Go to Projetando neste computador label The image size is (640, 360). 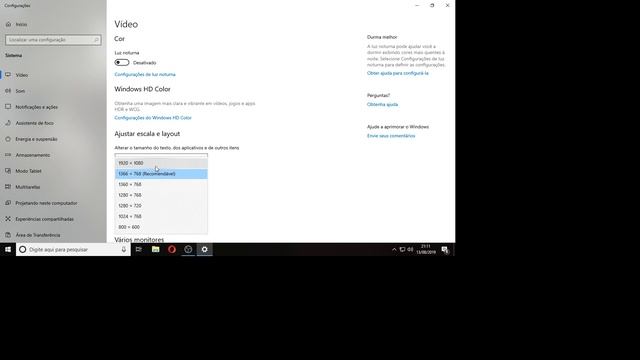point(47,203)
